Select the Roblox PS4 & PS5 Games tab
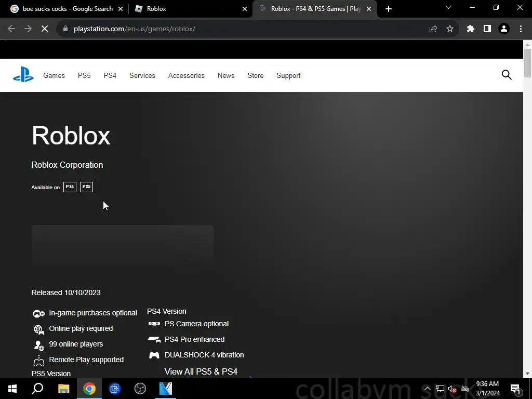Viewport: 532px width, 399px height. (x=314, y=9)
